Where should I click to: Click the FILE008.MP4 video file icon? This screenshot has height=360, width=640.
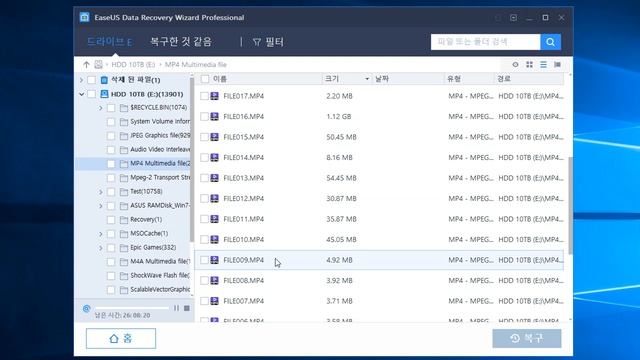215,280
